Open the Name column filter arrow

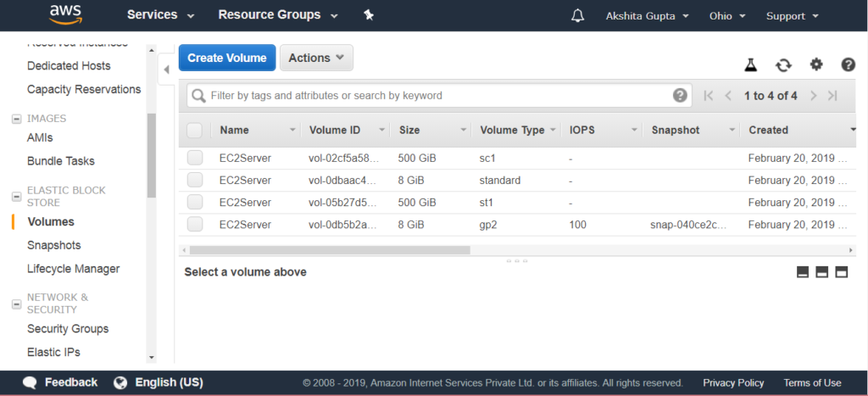pyautogui.click(x=292, y=130)
